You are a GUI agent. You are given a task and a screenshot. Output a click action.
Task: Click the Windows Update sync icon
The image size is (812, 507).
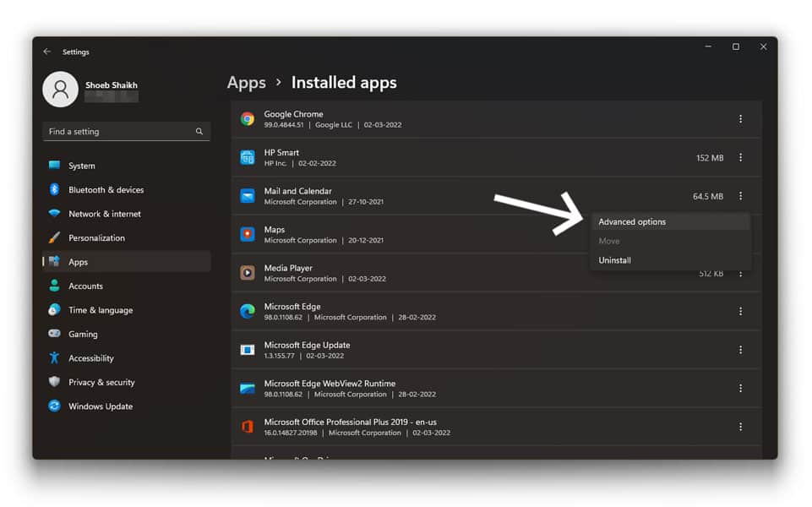click(54, 406)
